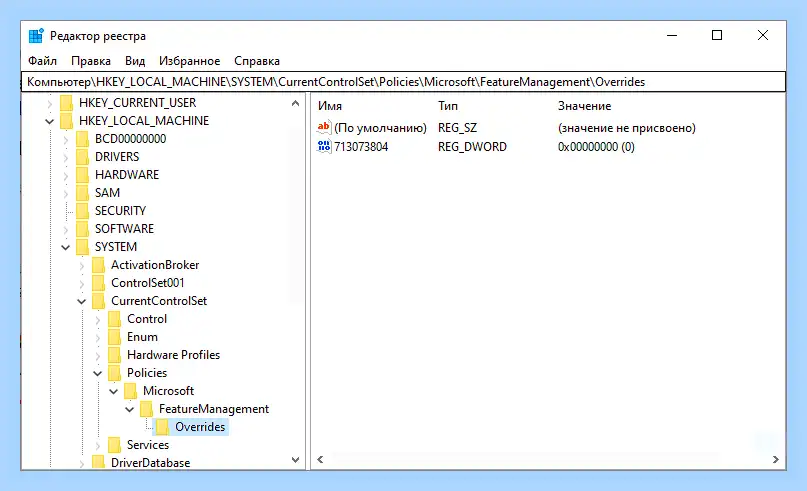Image resolution: width=807 pixels, height=491 pixels.
Task: Expand the Services node
Action: click(x=98, y=446)
